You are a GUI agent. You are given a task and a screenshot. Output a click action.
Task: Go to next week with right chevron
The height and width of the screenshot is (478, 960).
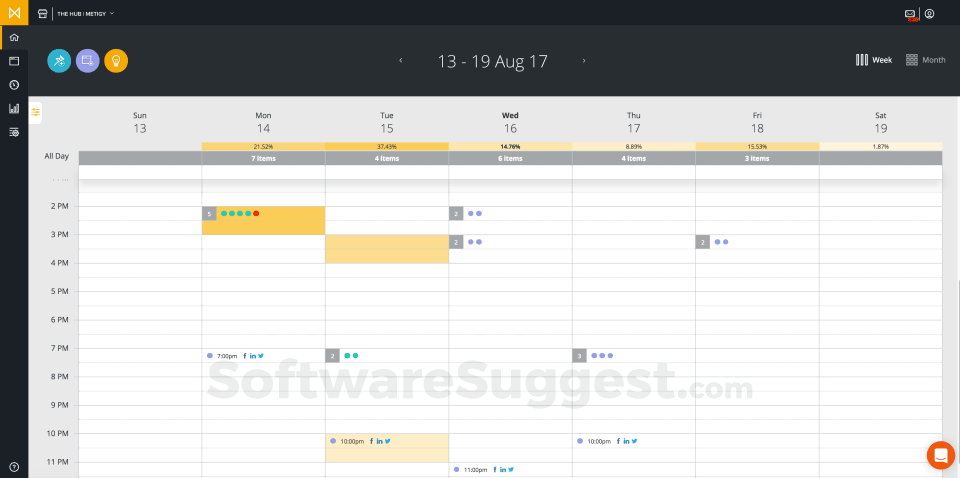click(x=584, y=61)
